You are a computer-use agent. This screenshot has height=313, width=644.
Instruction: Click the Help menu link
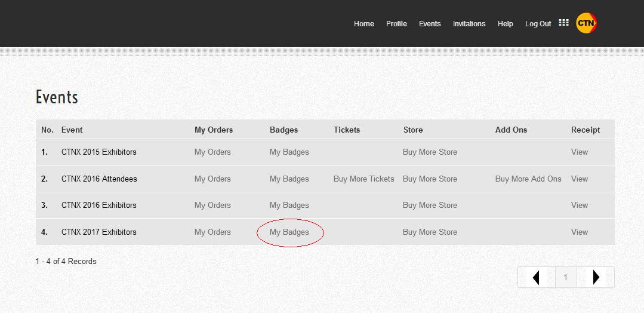505,24
